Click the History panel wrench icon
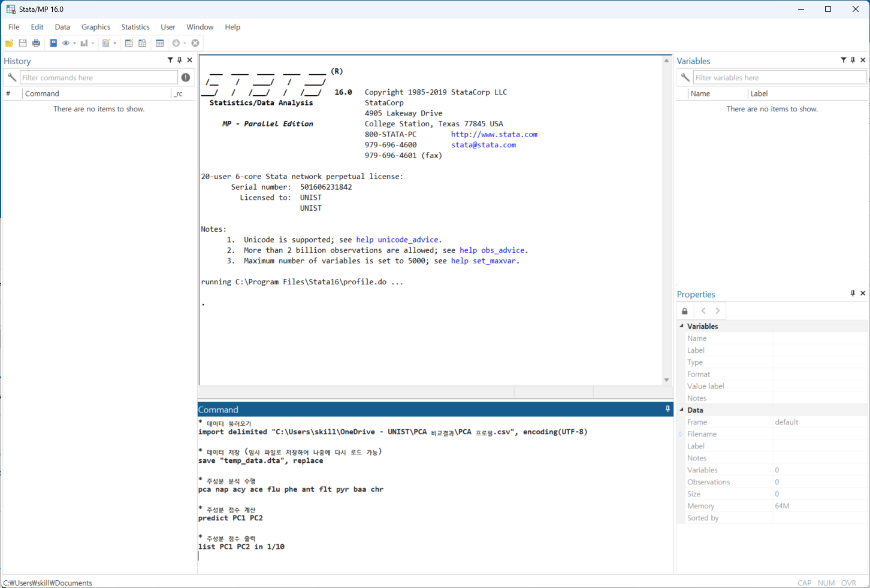This screenshot has width=870, height=588. point(11,77)
